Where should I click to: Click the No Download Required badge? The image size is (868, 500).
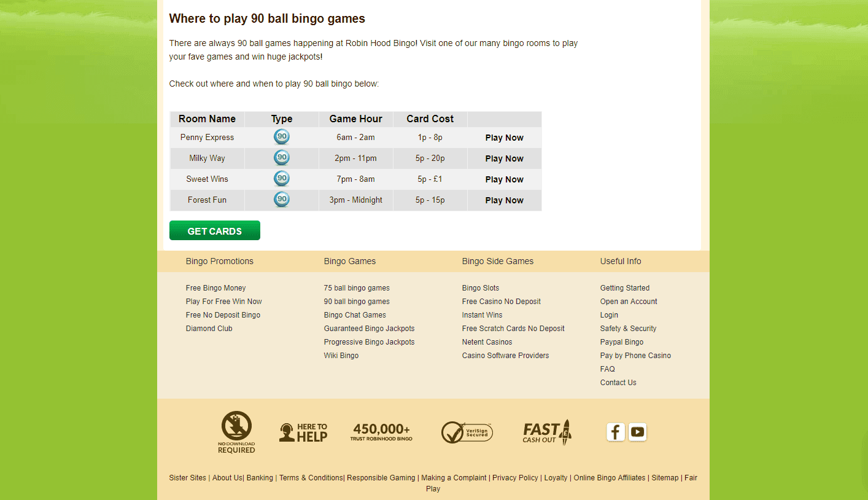(x=236, y=432)
